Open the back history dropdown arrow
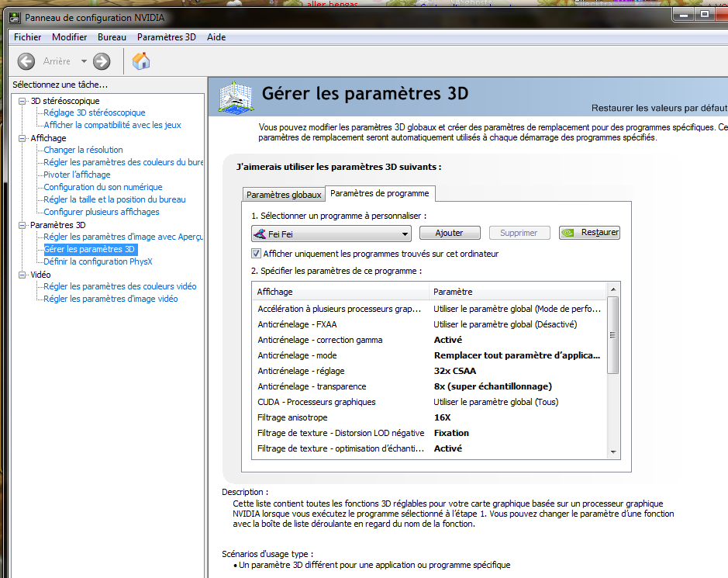Screen dimensions: 728x578 pos(84,61)
